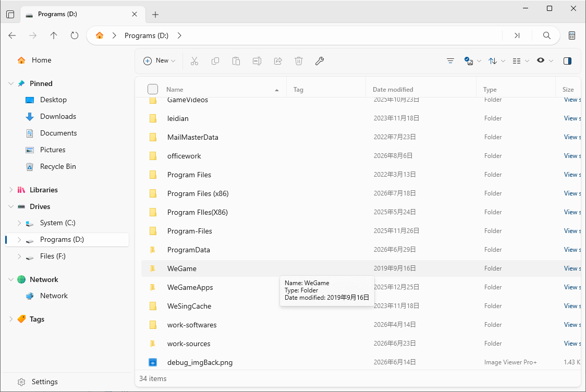This screenshot has height=392, width=586.
Task: Click the home icon in address bar
Action: (100, 35)
